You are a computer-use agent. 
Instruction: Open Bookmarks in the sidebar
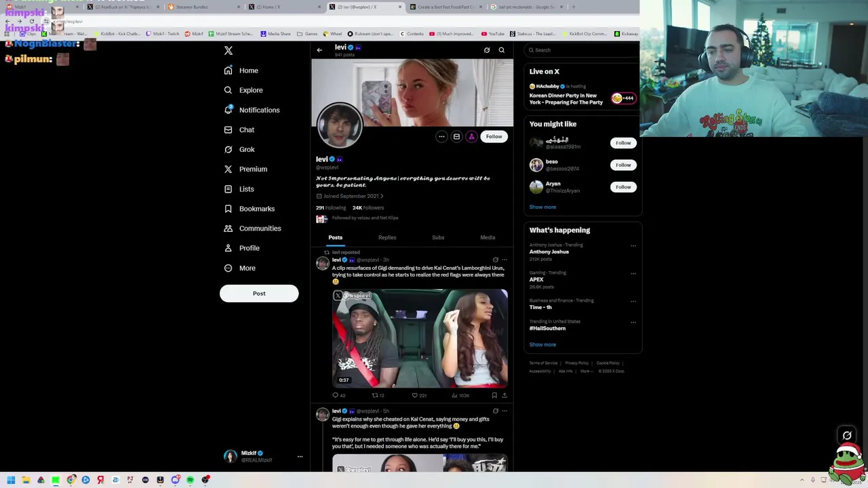coord(250,209)
